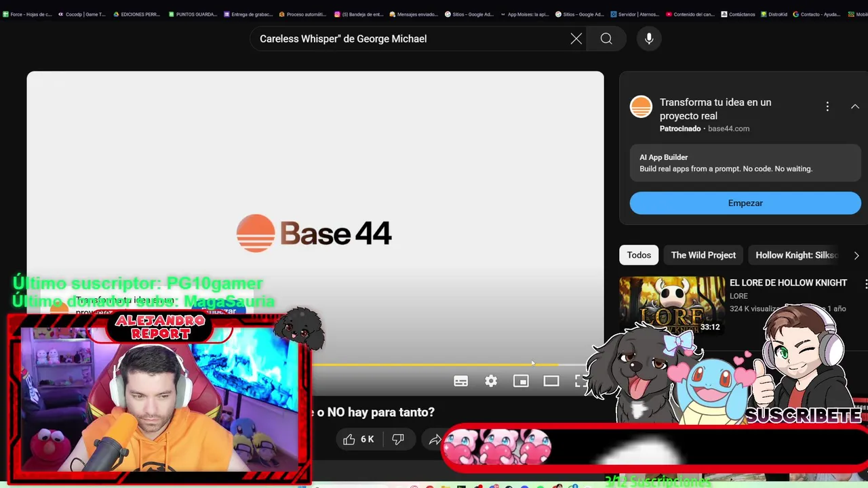
Task: Open the Mensajes enviados bookmark
Action: coord(414,14)
